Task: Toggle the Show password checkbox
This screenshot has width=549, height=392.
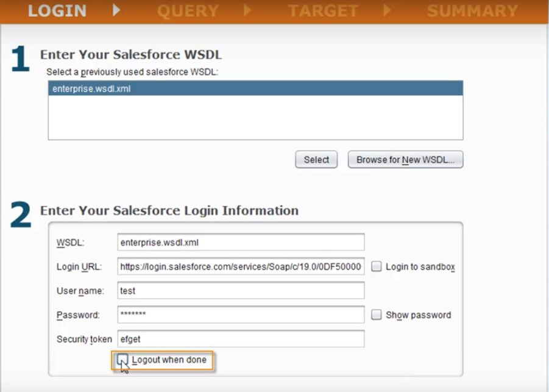Action: click(377, 315)
